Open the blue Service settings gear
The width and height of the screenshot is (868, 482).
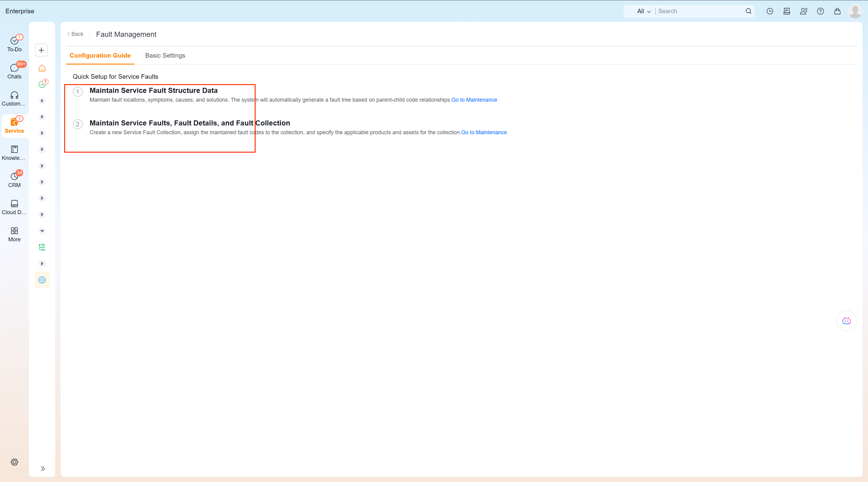point(42,280)
